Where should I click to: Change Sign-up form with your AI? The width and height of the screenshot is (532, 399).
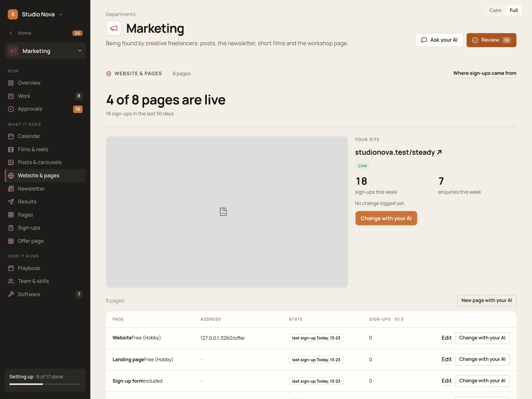pos(482,381)
